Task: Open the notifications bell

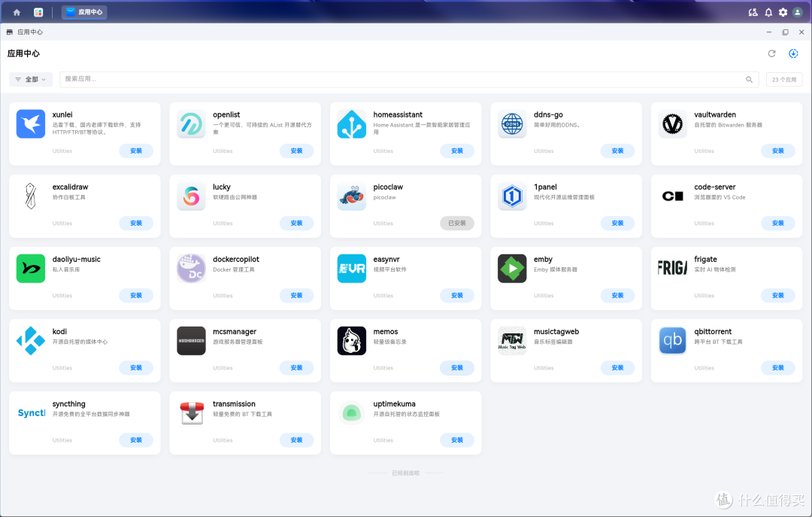Action: [x=768, y=12]
